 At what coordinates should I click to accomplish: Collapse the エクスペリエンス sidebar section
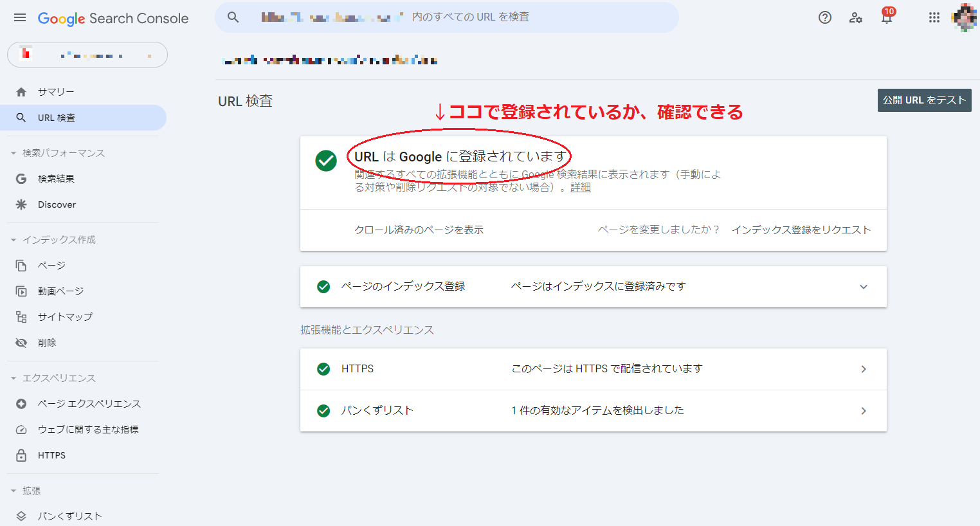click(14, 377)
